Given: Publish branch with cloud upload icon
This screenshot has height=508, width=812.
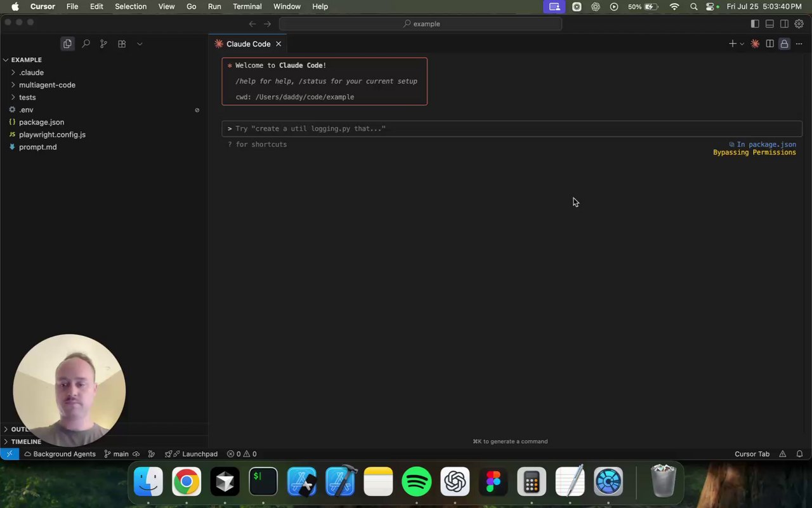Looking at the screenshot, I should click(136, 454).
